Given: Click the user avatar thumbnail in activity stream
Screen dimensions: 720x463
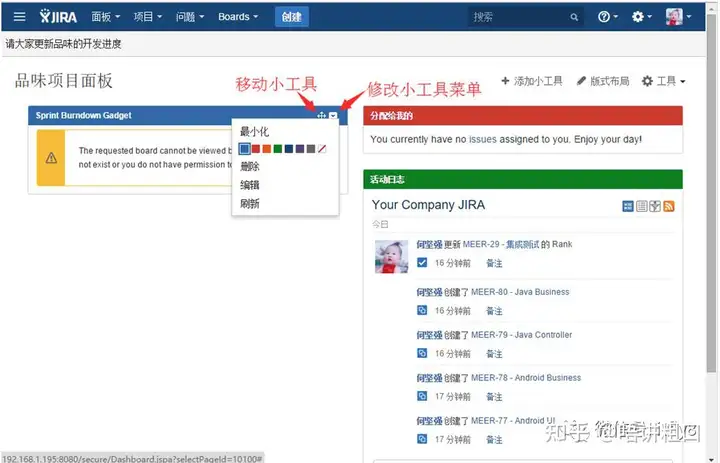Looking at the screenshot, I should [x=391, y=257].
